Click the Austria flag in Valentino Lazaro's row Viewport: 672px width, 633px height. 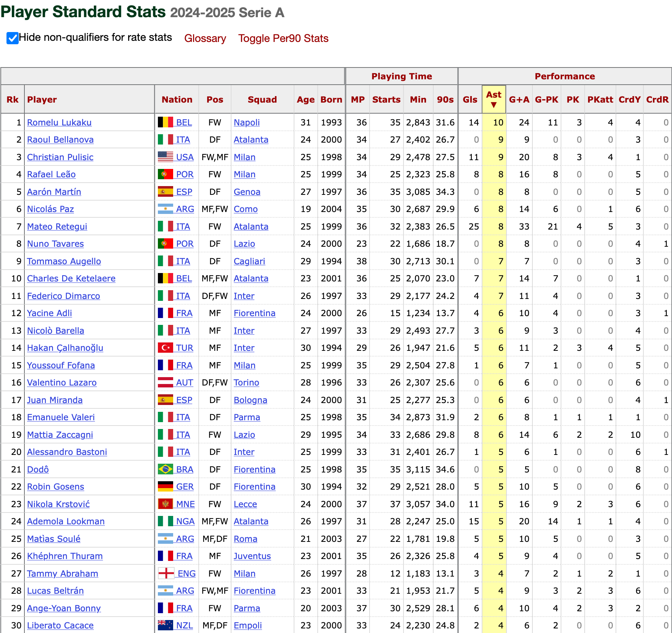point(166,382)
